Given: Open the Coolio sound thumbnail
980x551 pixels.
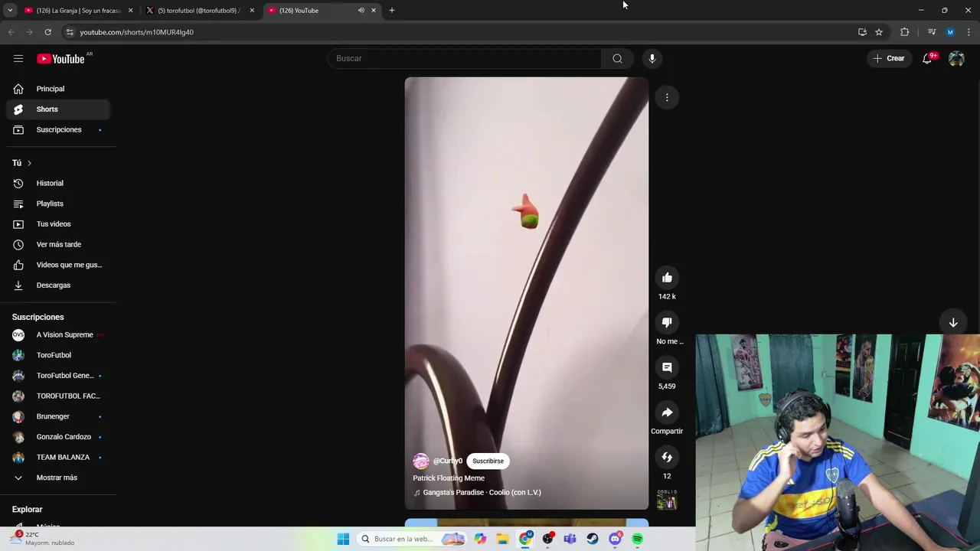Looking at the screenshot, I should coord(667,500).
